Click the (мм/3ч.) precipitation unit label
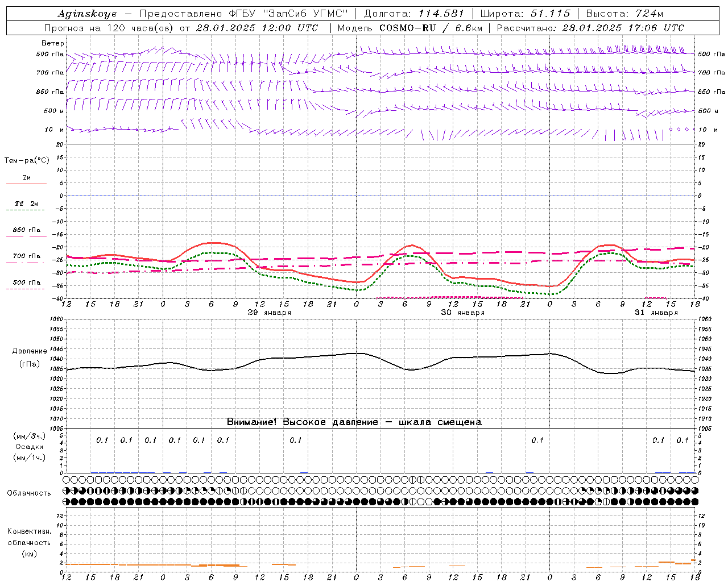The width and height of the screenshot is (728, 582). [x=30, y=436]
